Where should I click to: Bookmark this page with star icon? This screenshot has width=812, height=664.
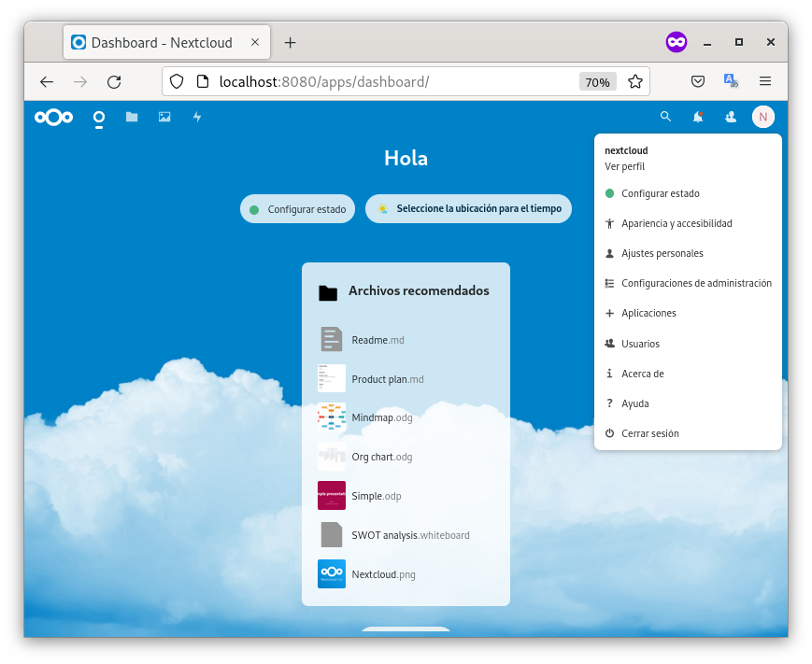click(x=635, y=81)
